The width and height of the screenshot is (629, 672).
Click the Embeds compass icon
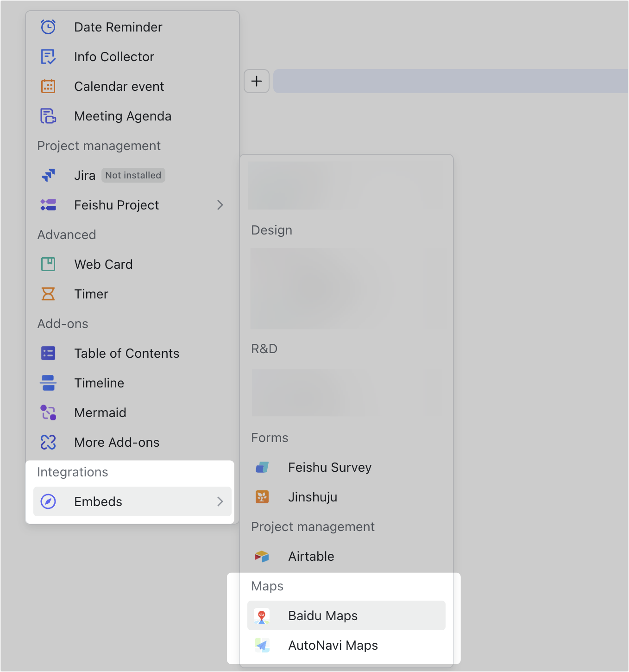pyautogui.click(x=48, y=501)
